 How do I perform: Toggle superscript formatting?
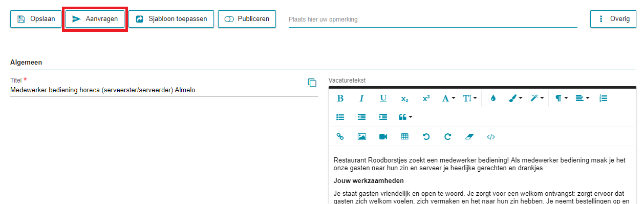426,98
